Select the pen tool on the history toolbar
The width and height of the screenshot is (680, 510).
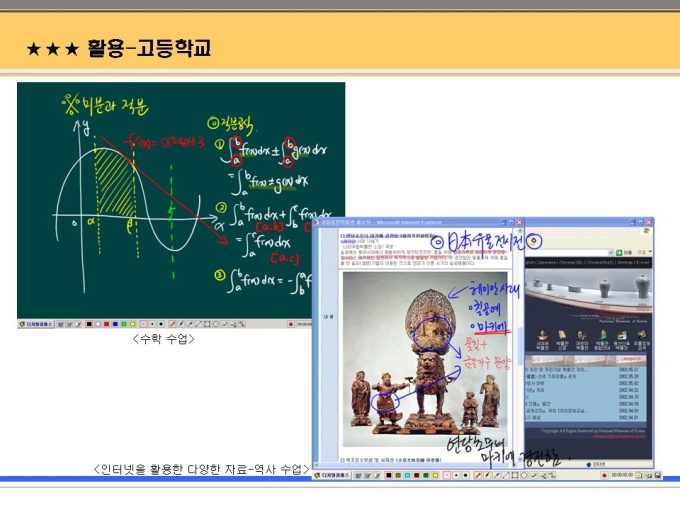[x=478, y=475]
